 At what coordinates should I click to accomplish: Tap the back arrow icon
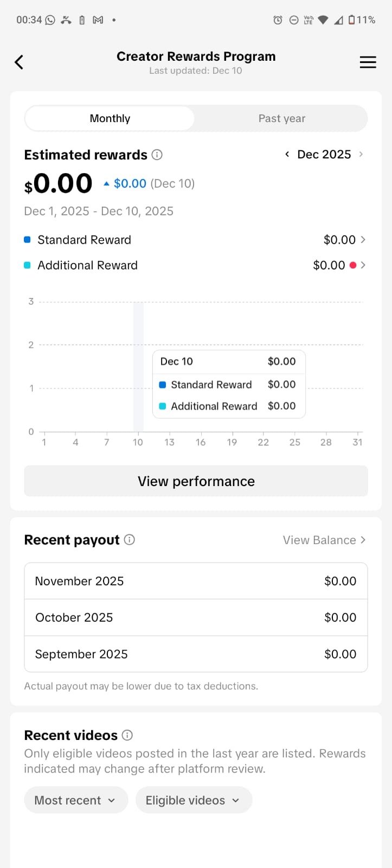click(19, 62)
